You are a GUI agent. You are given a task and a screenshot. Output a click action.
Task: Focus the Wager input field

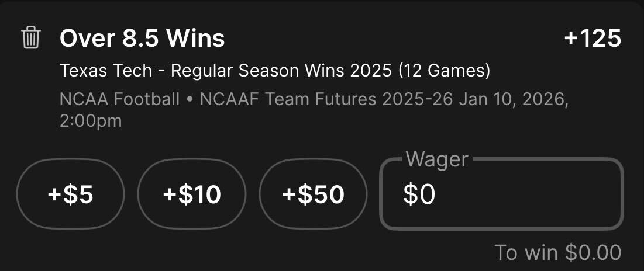pyautogui.click(x=501, y=194)
